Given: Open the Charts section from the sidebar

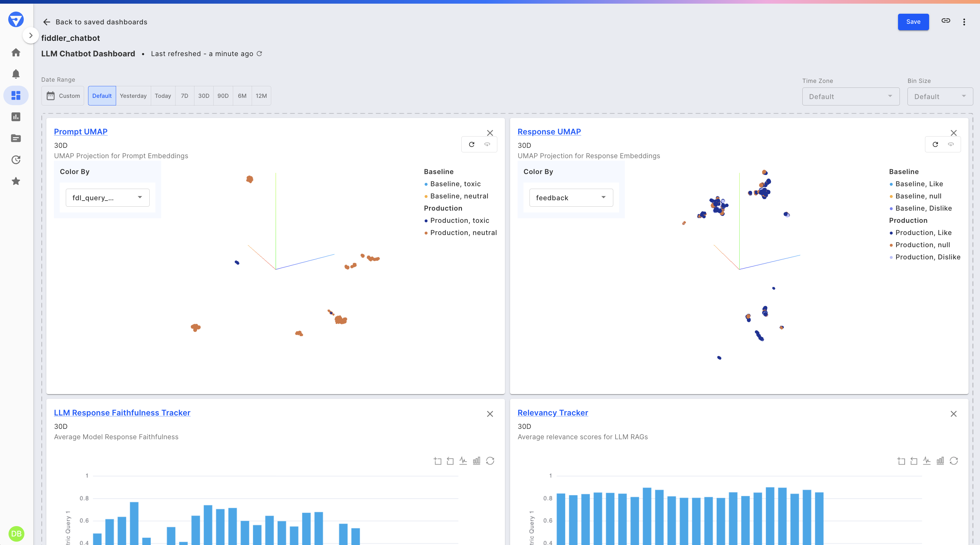Looking at the screenshot, I should pyautogui.click(x=16, y=117).
